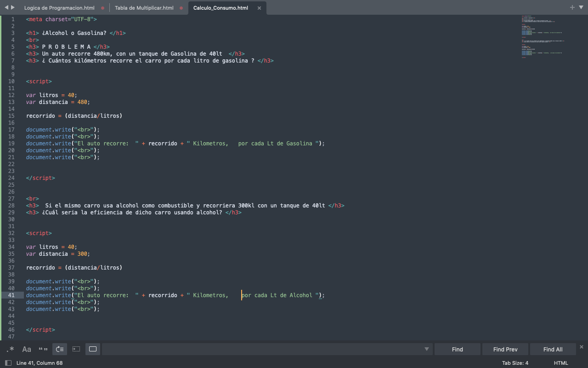This screenshot has width=588, height=368.
Task: Click the meta charset="UTF-8" line
Action: click(62, 19)
